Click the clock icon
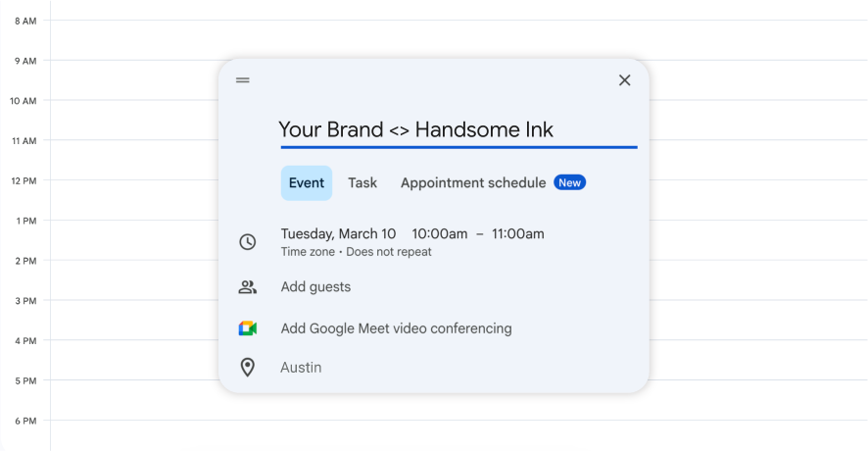The height and width of the screenshot is (452, 868). point(248,242)
